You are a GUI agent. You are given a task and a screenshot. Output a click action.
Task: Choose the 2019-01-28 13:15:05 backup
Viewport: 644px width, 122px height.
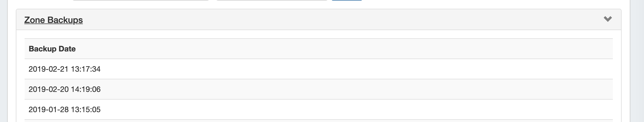coord(65,109)
